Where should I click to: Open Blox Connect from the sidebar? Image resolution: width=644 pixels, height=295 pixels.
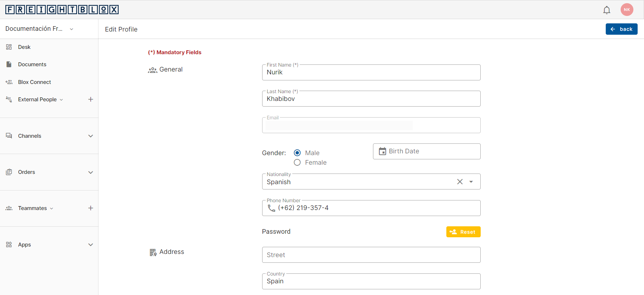pos(34,82)
